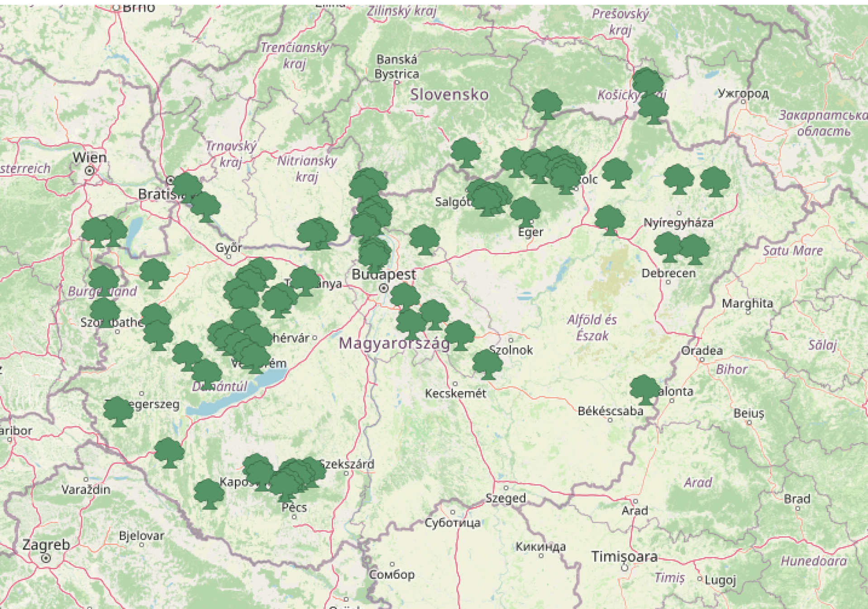Screen dimensions: 868x609
Task: Click the Oradea city label
Action: tap(702, 351)
